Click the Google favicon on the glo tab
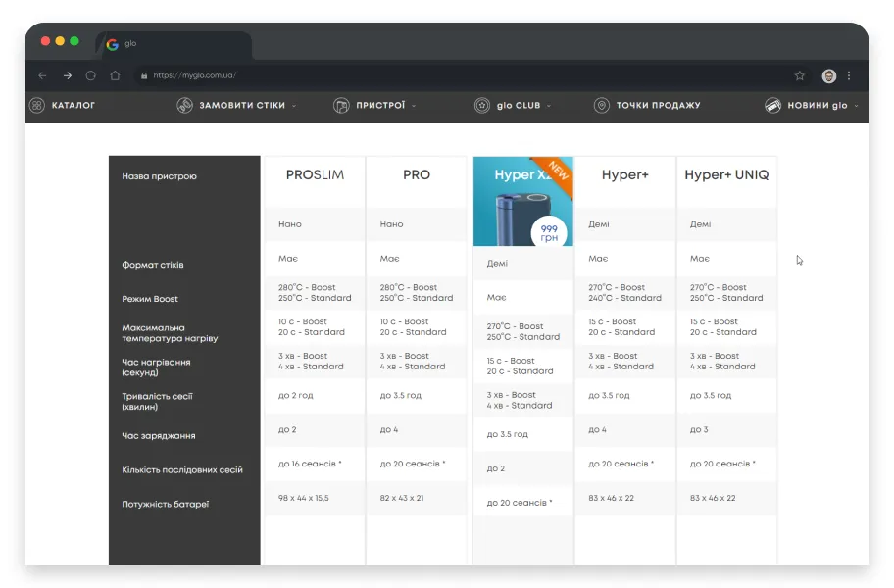 113,44
